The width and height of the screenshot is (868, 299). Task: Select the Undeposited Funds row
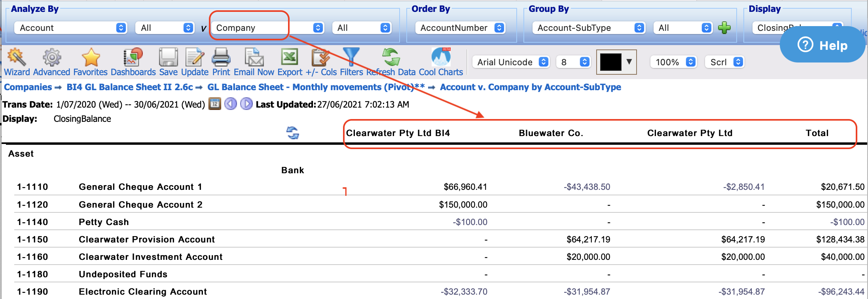[x=440, y=274]
